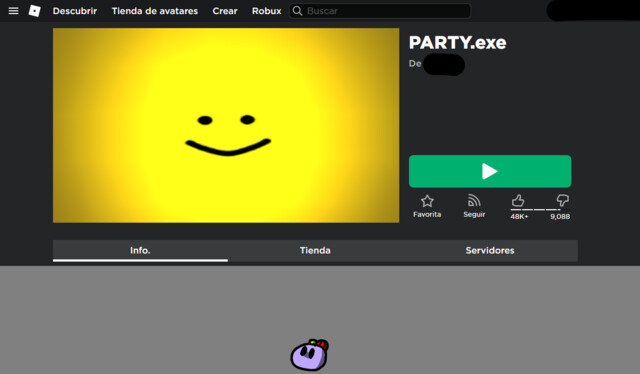The height and width of the screenshot is (374, 640).
Task: Start the game with the green play button
Action: click(490, 171)
